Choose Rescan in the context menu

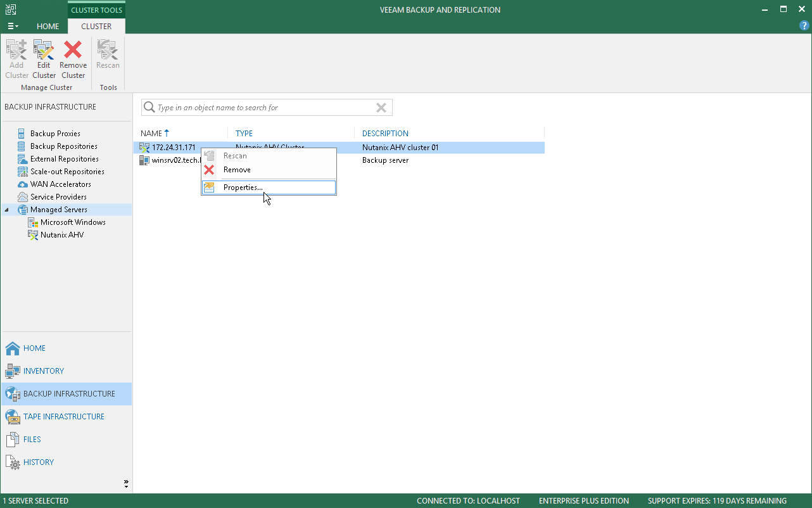(269, 156)
